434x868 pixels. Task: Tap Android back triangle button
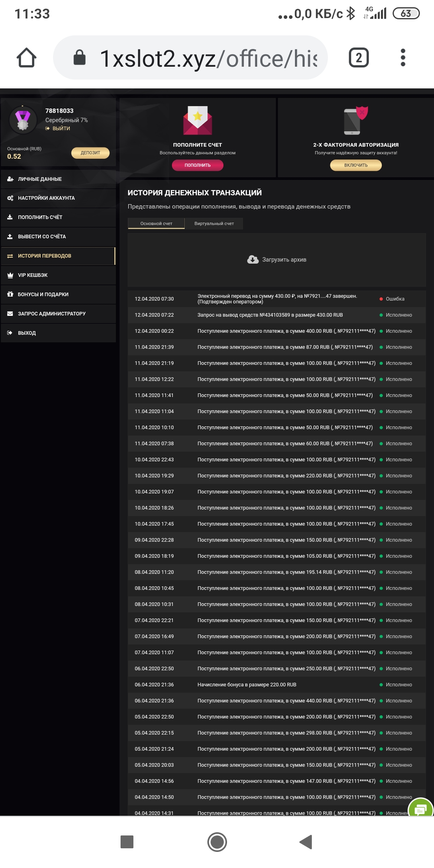tap(306, 842)
